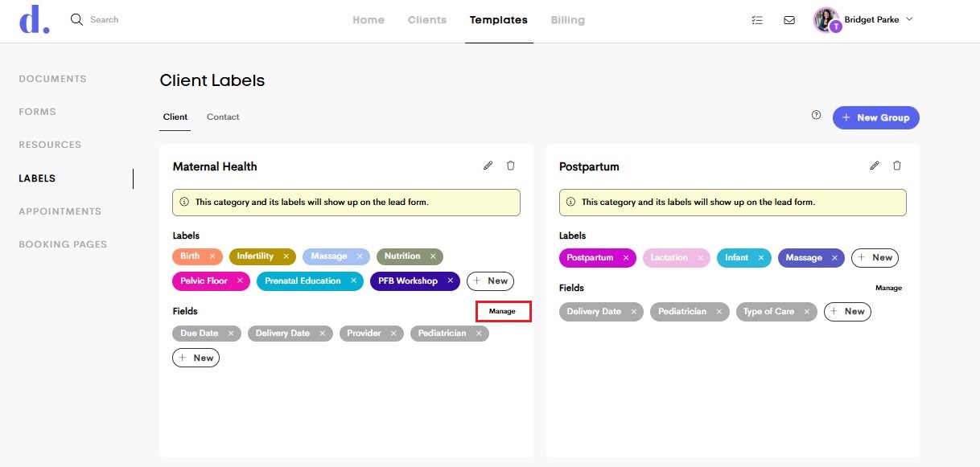Click Manage under Maternal Health fields
This screenshot has width=980, height=467.
click(x=503, y=311)
